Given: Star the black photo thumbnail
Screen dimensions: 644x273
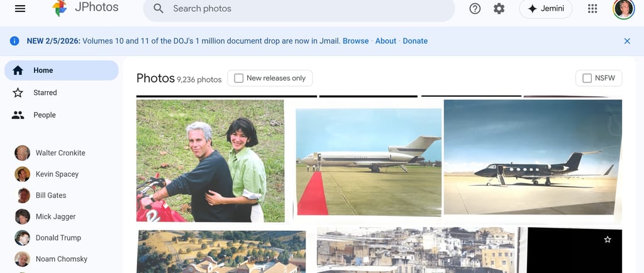Looking at the screenshot, I should (608, 239).
